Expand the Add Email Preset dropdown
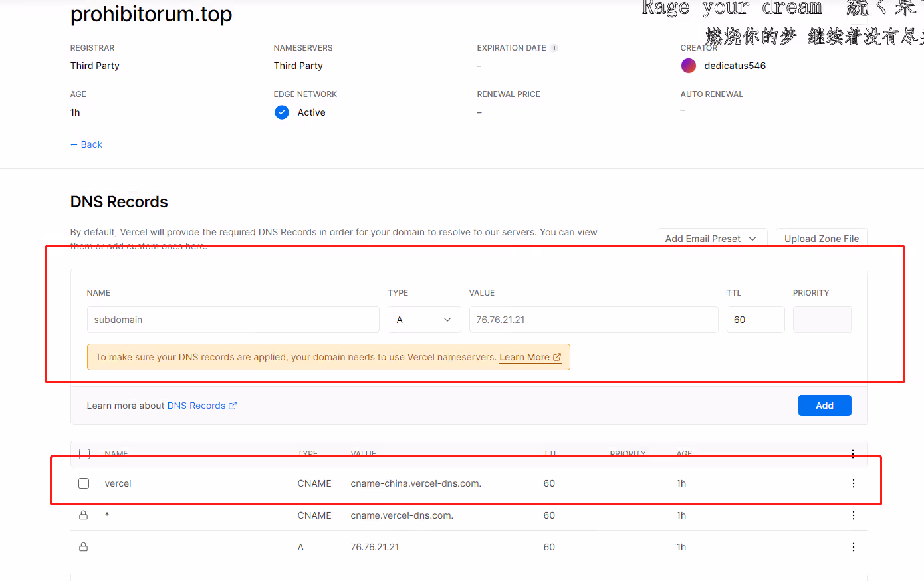 (x=711, y=239)
